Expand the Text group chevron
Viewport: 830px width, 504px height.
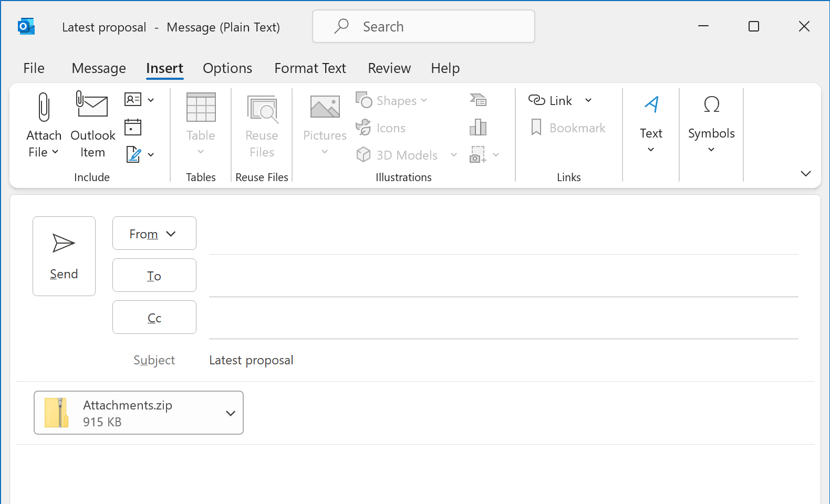tap(651, 150)
